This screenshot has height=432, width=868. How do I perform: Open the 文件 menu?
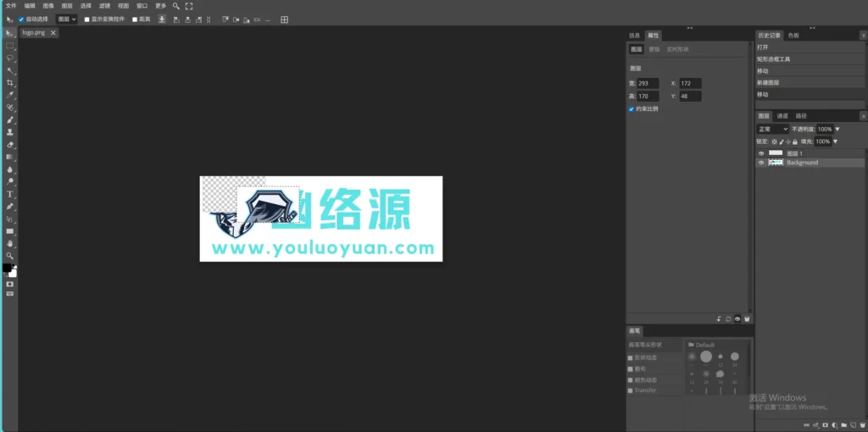pos(11,6)
